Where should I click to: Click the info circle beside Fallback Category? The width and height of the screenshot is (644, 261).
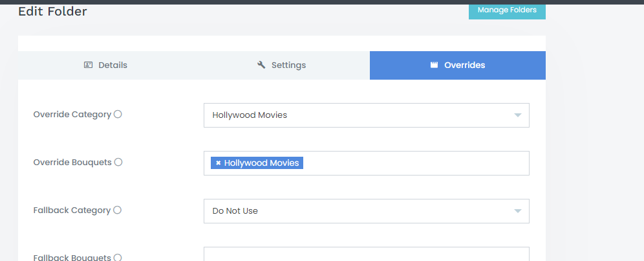118,210
